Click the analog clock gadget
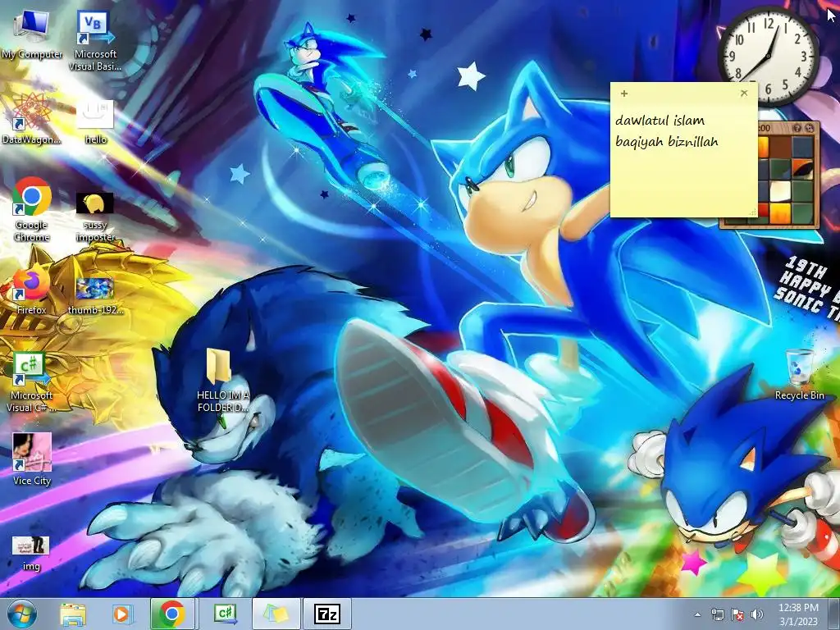 coord(769,56)
